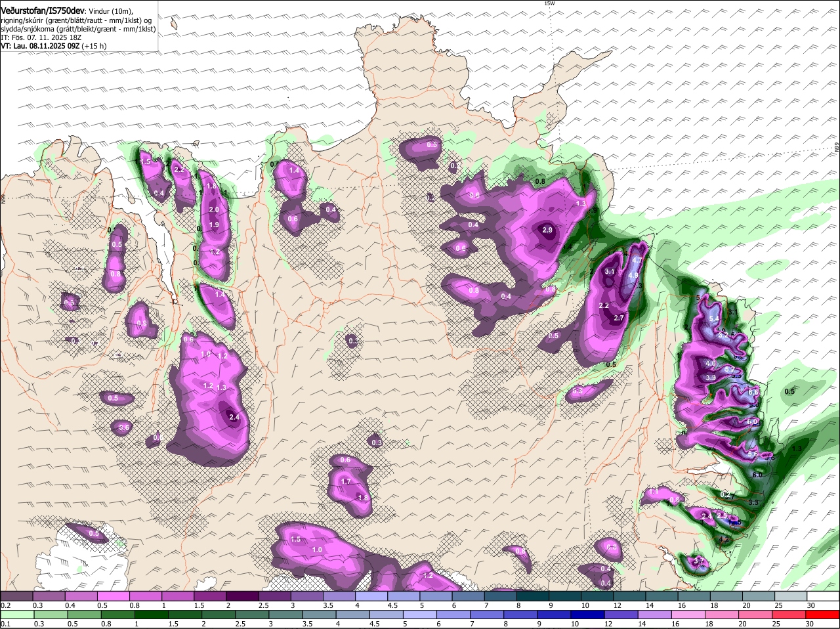Click the 1.9 precipitation value on the map

pyautogui.click(x=213, y=225)
